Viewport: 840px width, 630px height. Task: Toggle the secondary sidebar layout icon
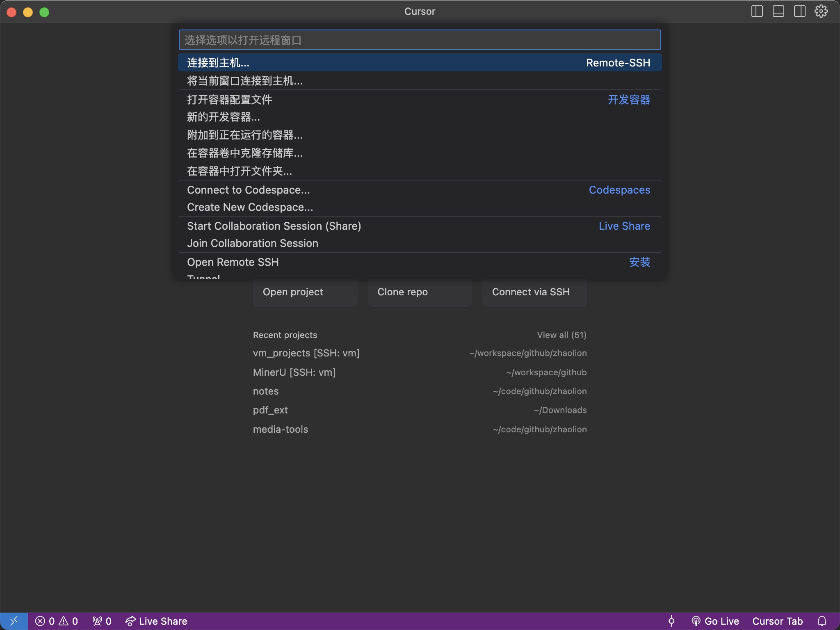point(799,11)
